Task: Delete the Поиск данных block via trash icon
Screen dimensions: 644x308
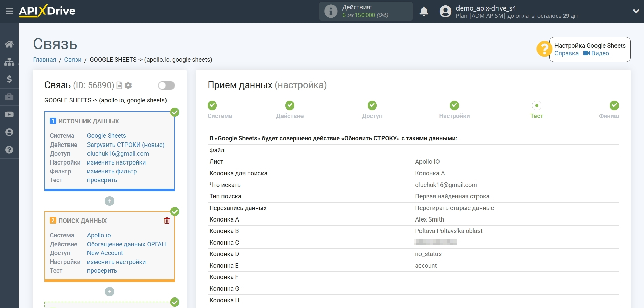Action: [167, 221]
